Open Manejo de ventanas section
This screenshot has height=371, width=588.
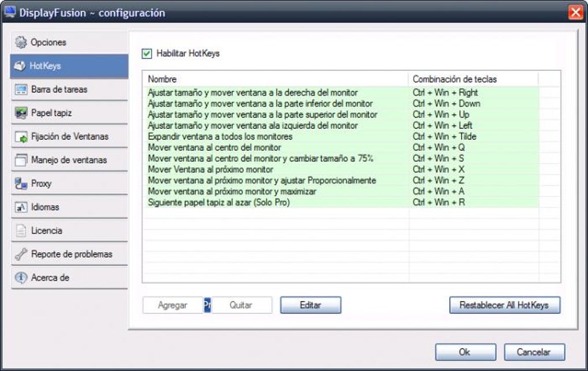[69, 160]
